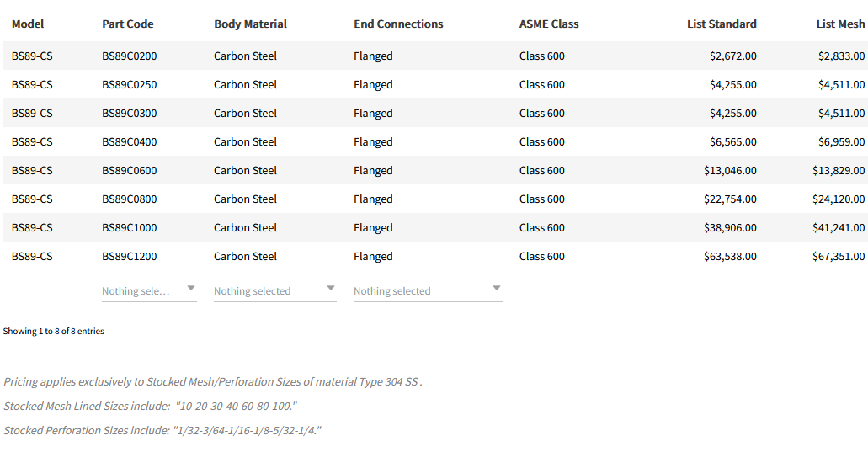The height and width of the screenshot is (452, 868).
Task: Sort by Model column header
Action: coord(28,24)
